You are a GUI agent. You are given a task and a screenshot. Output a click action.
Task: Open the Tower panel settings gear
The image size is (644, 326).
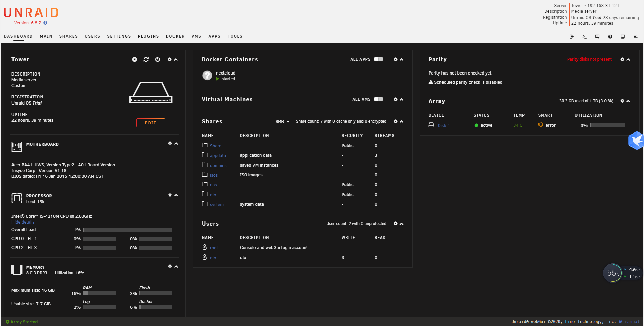tap(170, 59)
